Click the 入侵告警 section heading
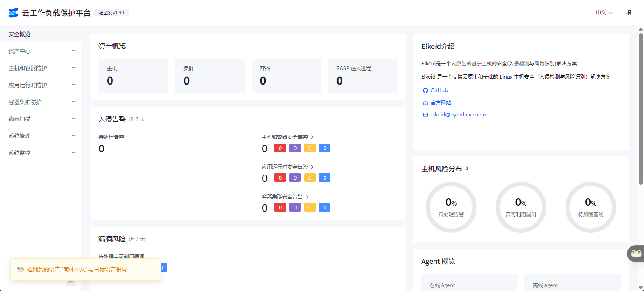Viewport: 644px width, 291px height. pyautogui.click(x=112, y=119)
